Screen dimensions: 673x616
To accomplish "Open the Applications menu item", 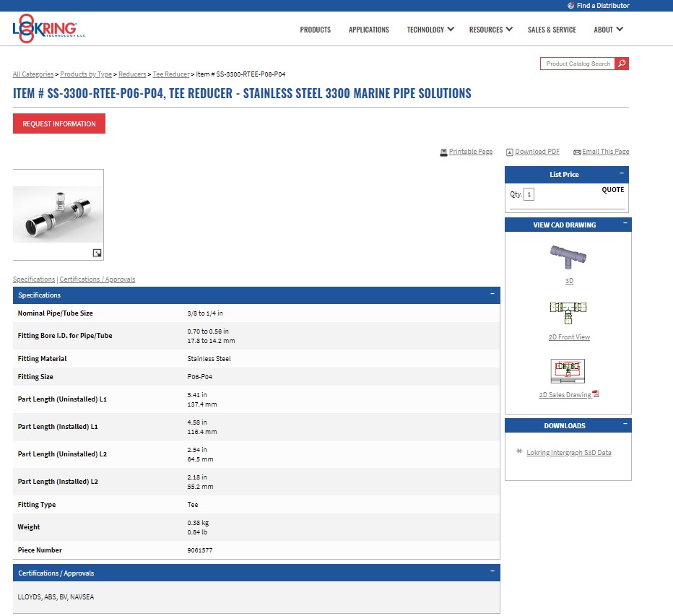I will coord(369,30).
